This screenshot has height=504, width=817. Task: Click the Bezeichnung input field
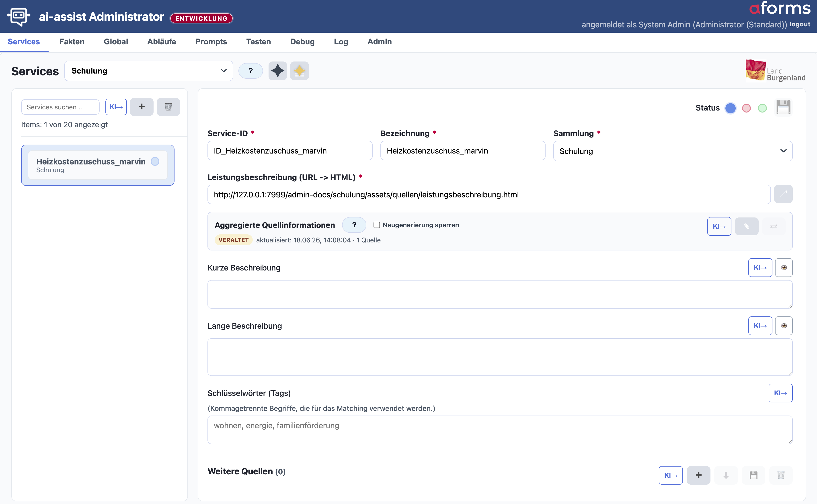tap(463, 151)
